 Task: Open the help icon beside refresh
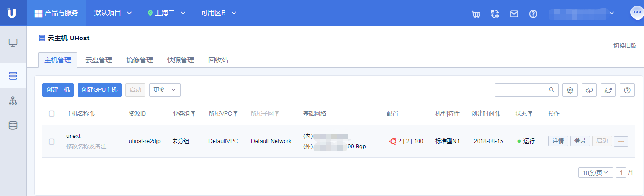[627, 90]
